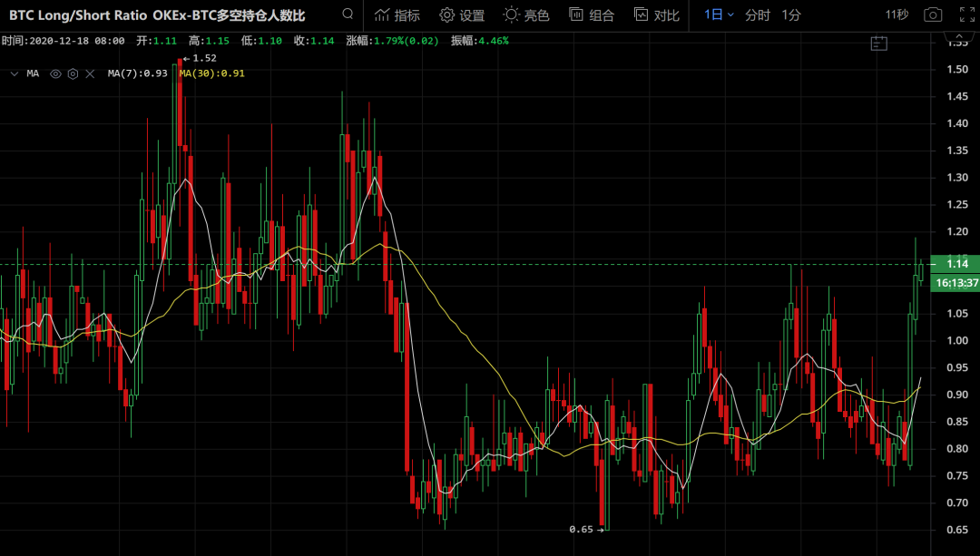Click the MA(30):0.91 legend value
The width and height of the screenshot is (980, 556).
[211, 73]
